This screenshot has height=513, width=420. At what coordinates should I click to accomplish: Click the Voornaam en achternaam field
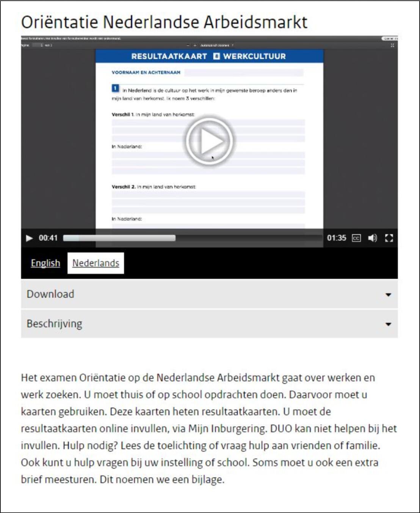244,72
